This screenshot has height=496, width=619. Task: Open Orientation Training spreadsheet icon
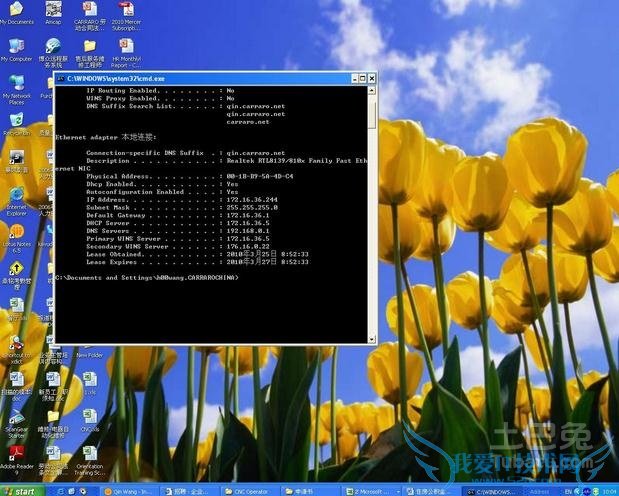click(90, 452)
